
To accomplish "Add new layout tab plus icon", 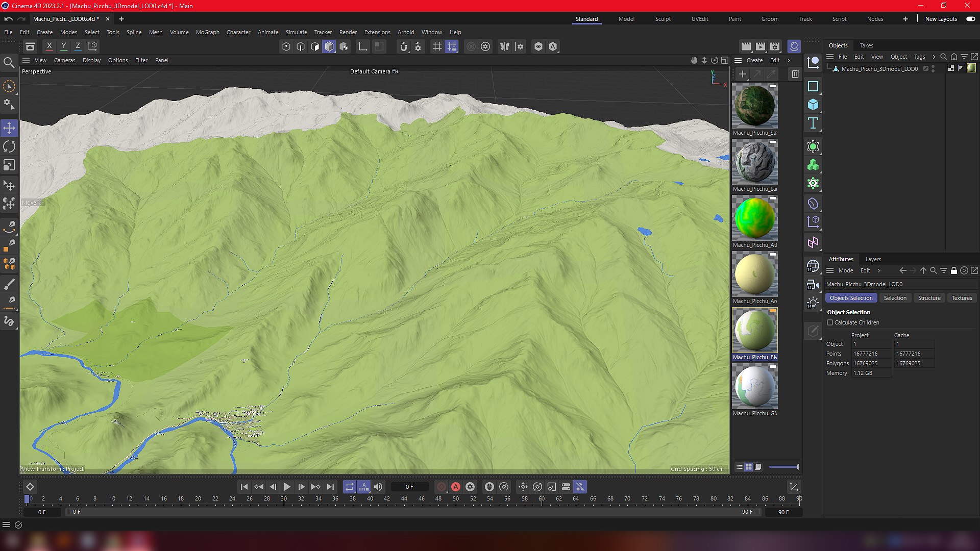I will (905, 19).
